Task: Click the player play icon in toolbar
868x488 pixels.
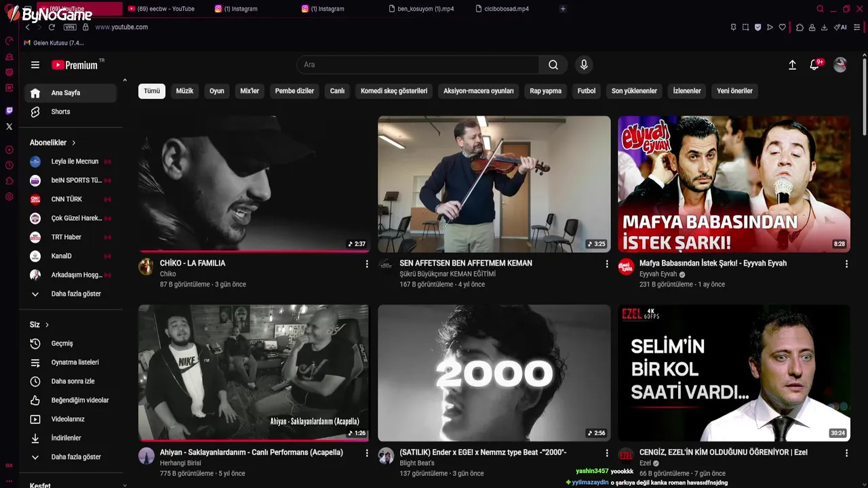Action: 770,27
